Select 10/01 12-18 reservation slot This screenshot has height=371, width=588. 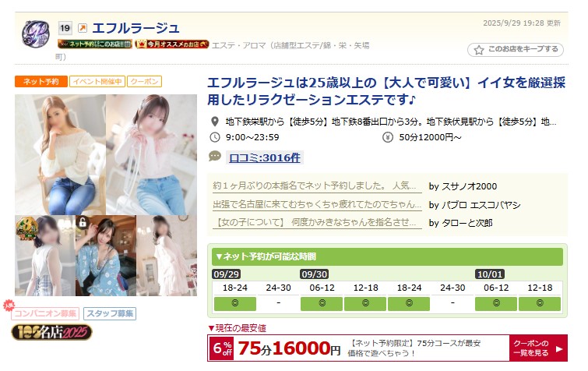540,303
